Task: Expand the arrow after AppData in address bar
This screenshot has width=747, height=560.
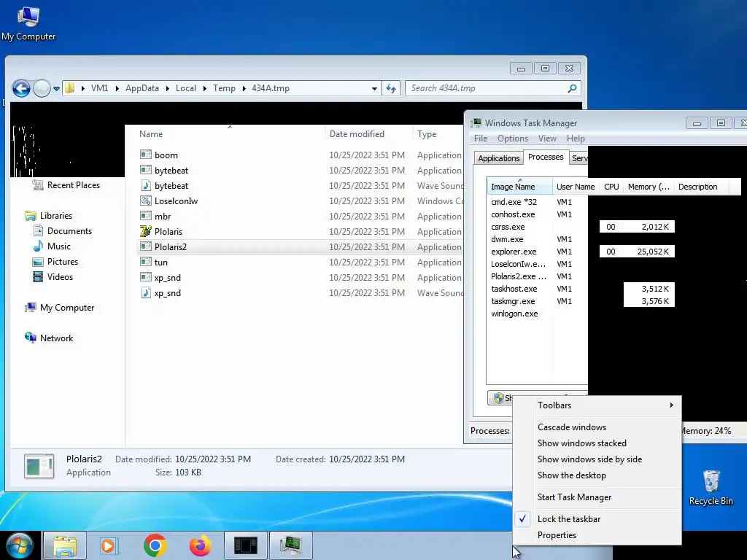Action: (x=168, y=88)
